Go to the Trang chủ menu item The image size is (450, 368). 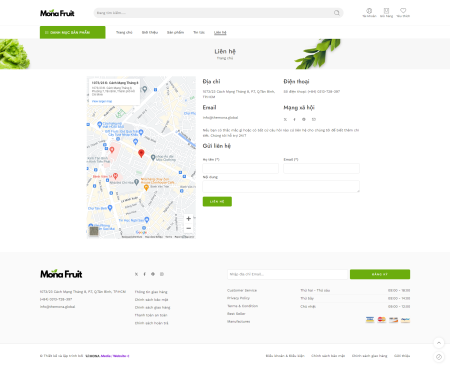click(x=124, y=32)
